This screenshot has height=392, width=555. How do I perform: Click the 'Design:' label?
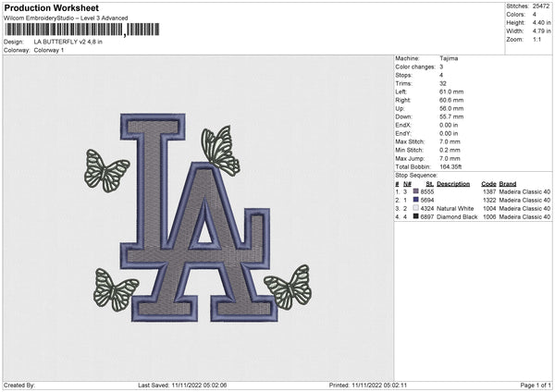pos(14,42)
